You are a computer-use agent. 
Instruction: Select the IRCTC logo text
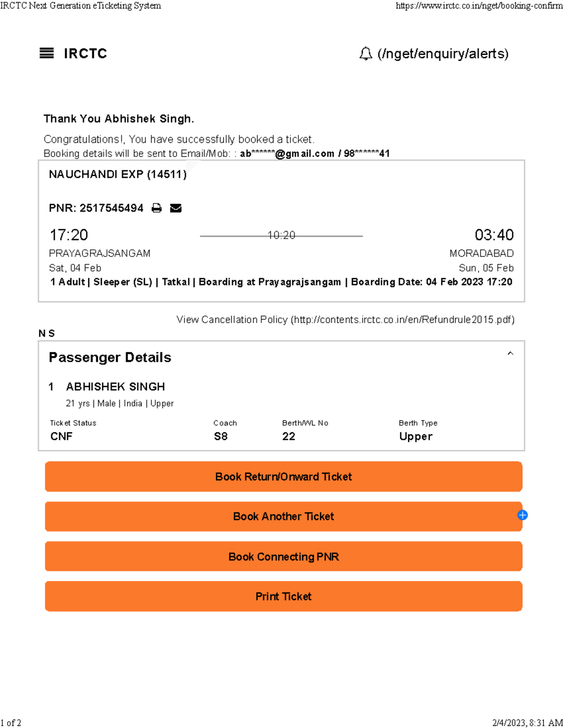click(x=84, y=53)
